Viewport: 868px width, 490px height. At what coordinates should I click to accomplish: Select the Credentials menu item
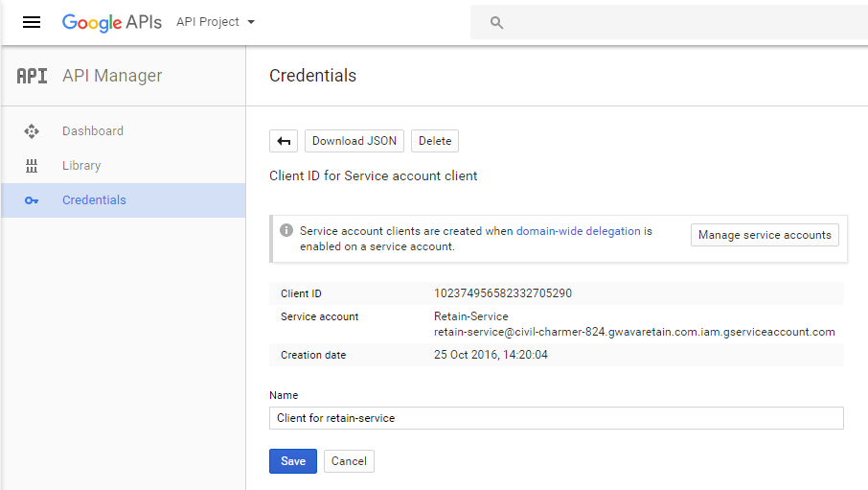[x=94, y=200]
